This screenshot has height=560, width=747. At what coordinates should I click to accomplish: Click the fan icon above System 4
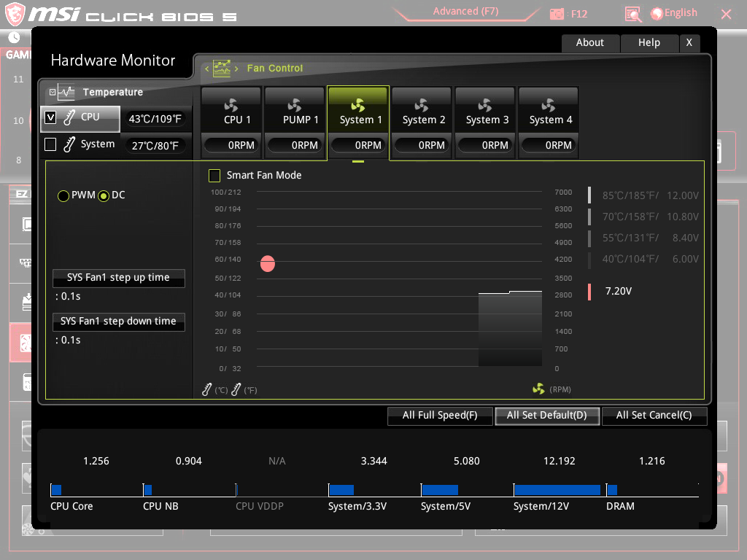tap(549, 105)
